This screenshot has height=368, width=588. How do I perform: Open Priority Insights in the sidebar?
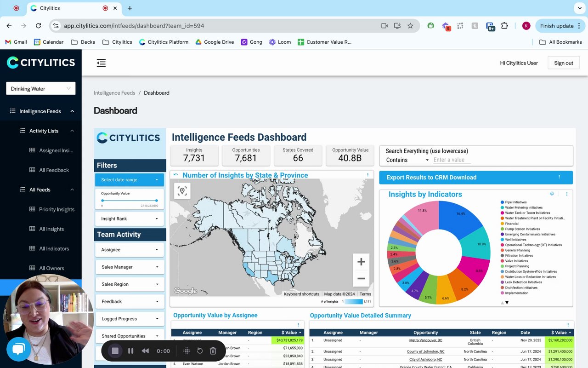pos(52,209)
